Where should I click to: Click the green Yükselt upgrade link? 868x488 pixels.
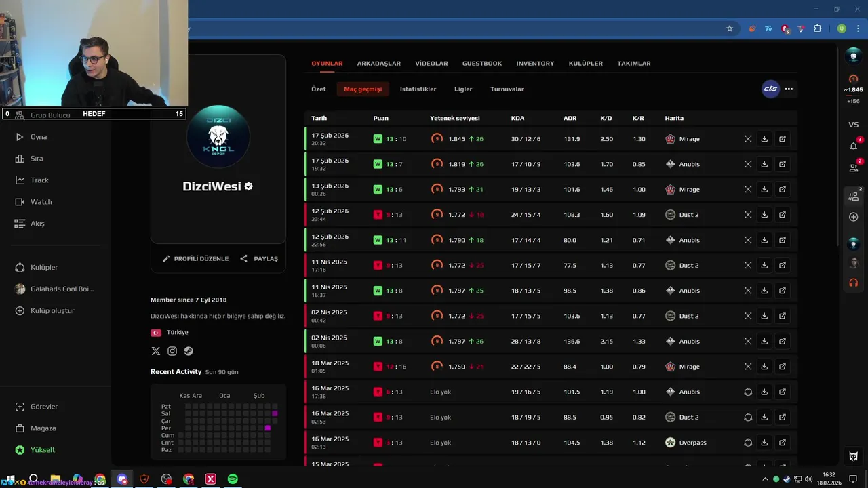[x=35, y=450]
